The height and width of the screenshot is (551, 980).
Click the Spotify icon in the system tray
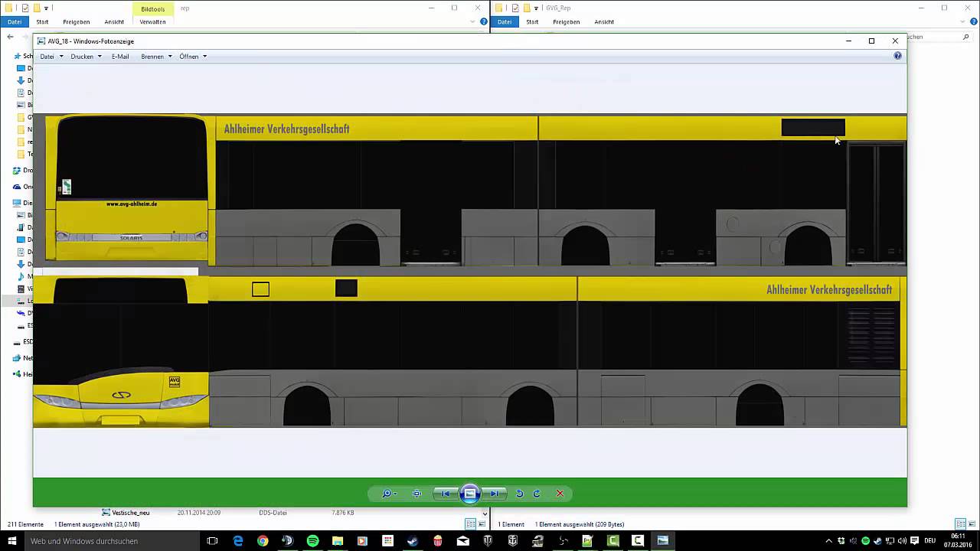(x=865, y=541)
